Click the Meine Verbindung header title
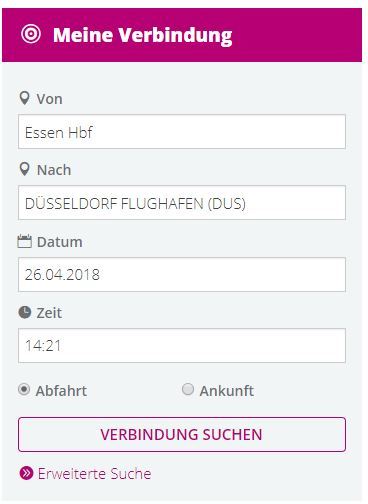This screenshot has width=368, height=504. [x=143, y=35]
